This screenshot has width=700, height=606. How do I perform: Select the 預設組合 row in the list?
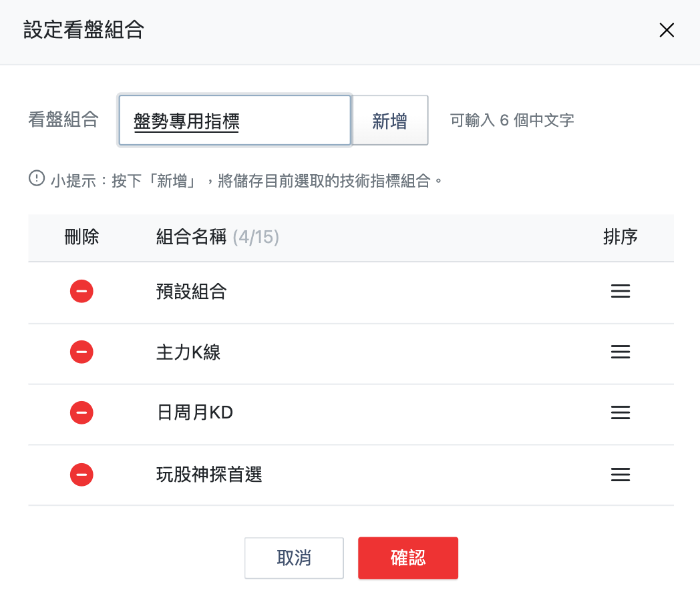coord(192,291)
